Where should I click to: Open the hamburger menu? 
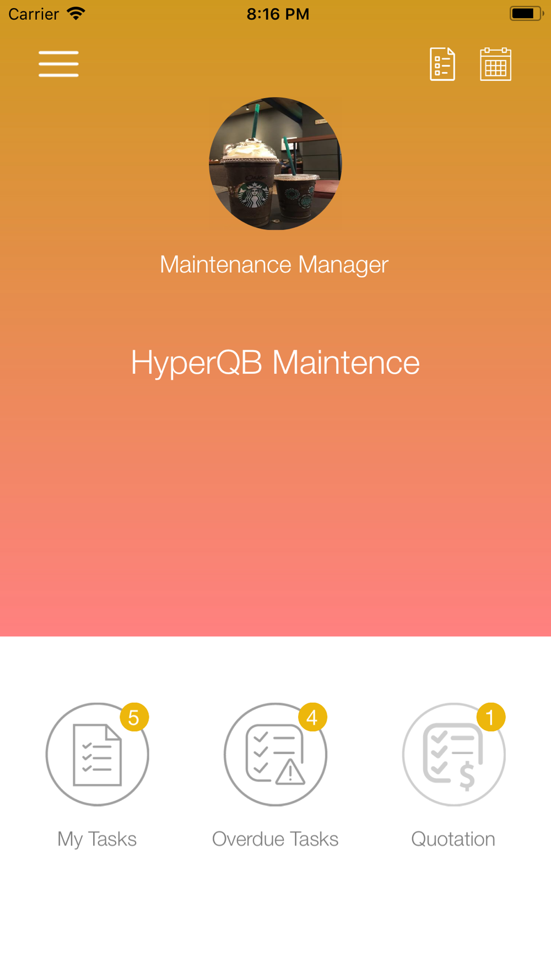[x=58, y=64]
